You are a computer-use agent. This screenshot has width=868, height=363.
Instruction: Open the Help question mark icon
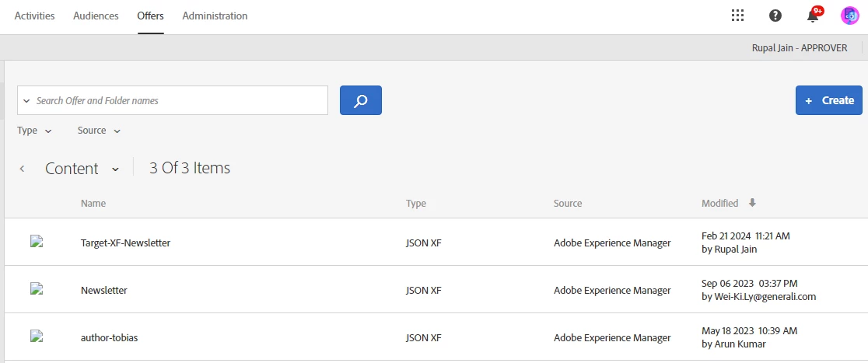775,16
